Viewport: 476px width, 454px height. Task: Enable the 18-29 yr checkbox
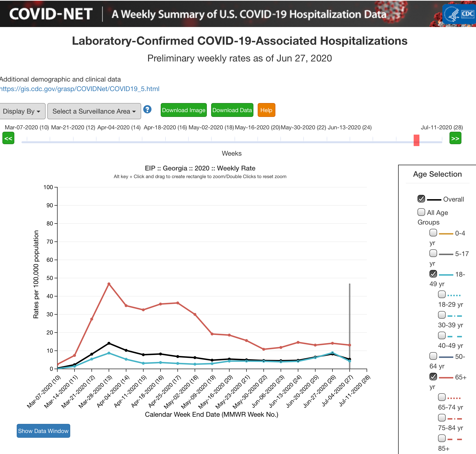pos(442,294)
